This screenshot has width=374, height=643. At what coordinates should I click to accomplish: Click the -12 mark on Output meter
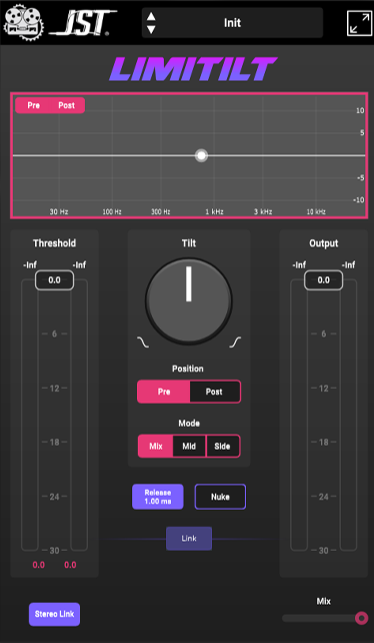coord(324,388)
